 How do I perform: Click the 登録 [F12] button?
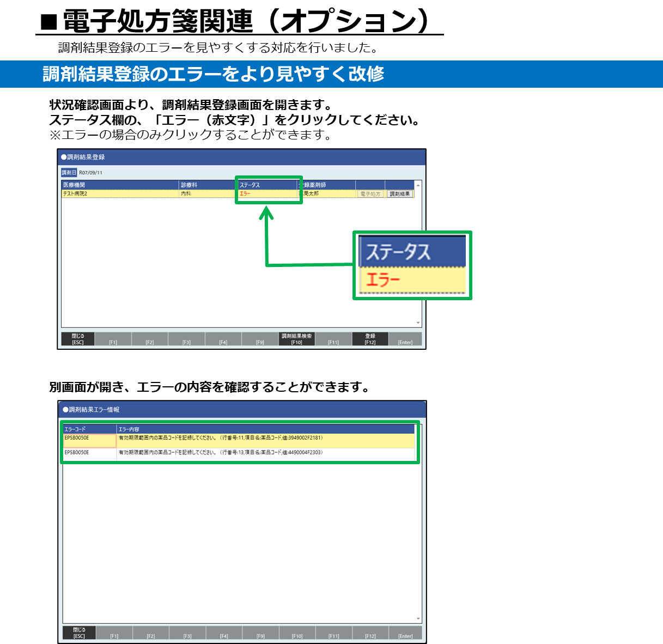click(x=370, y=339)
